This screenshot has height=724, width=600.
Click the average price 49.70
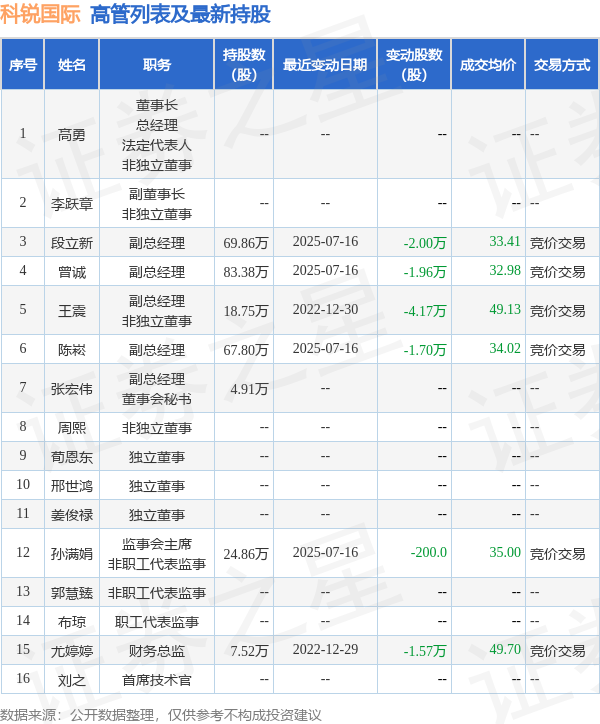click(505, 650)
